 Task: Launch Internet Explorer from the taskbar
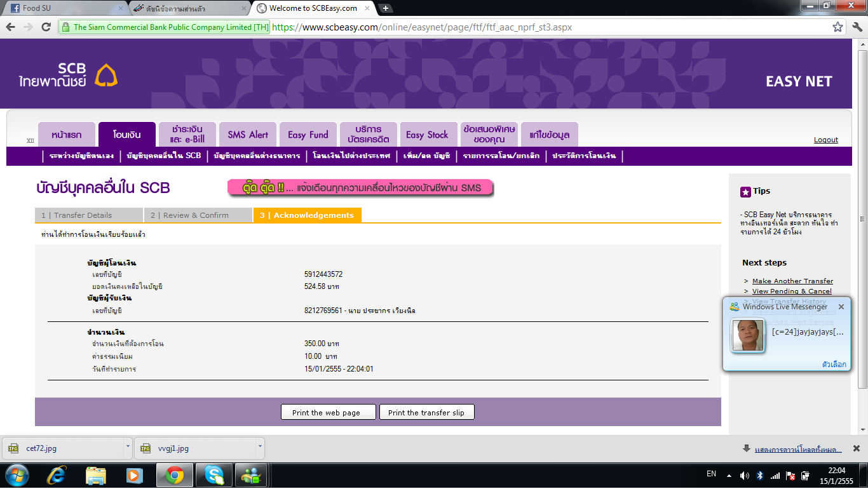pyautogui.click(x=58, y=475)
